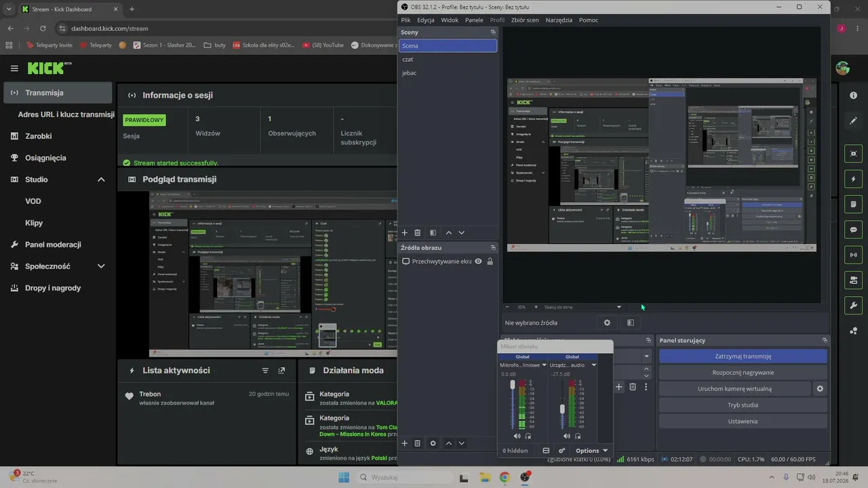Image resolution: width=868 pixels, height=488 pixels.
Task: Undock the Źródła obrazu panel
Action: click(494, 247)
